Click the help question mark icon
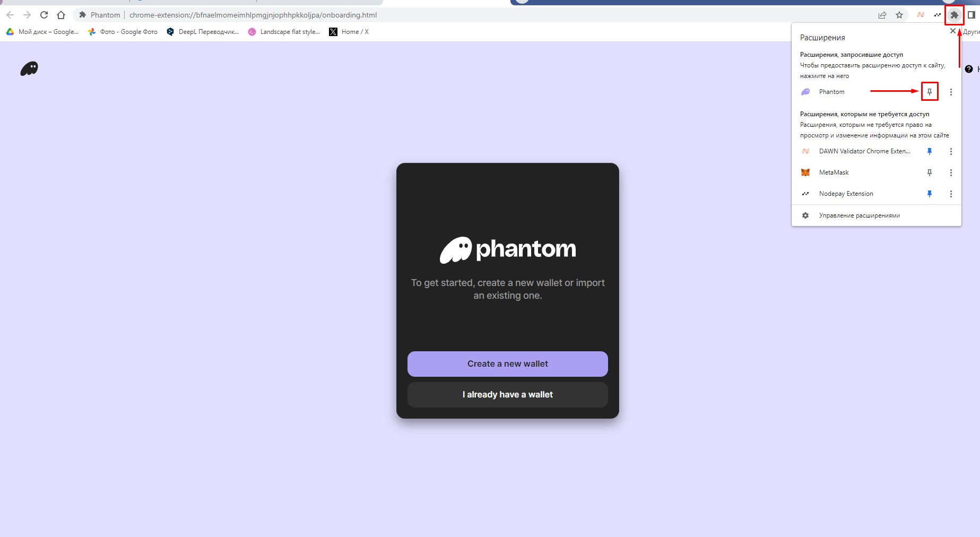The image size is (980, 537). pyautogui.click(x=969, y=69)
